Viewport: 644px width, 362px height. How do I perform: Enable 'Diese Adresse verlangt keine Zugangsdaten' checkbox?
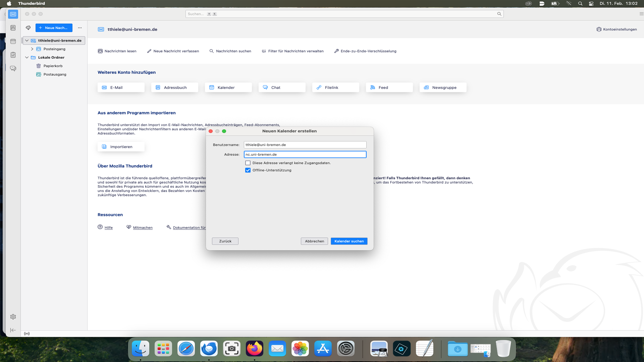(x=248, y=163)
